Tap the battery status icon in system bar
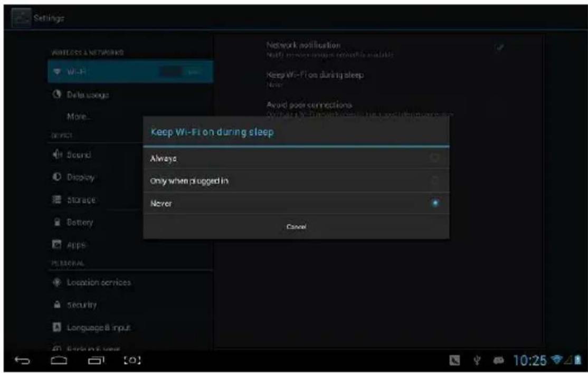The height and width of the screenshot is (373, 588). (578, 360)
